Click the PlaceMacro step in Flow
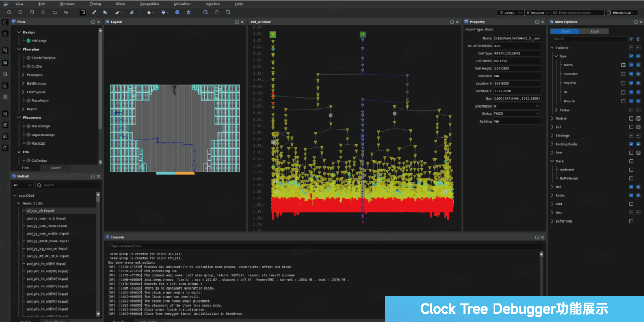Viewport: 644px width, 322px height. [x=40, y=100]
